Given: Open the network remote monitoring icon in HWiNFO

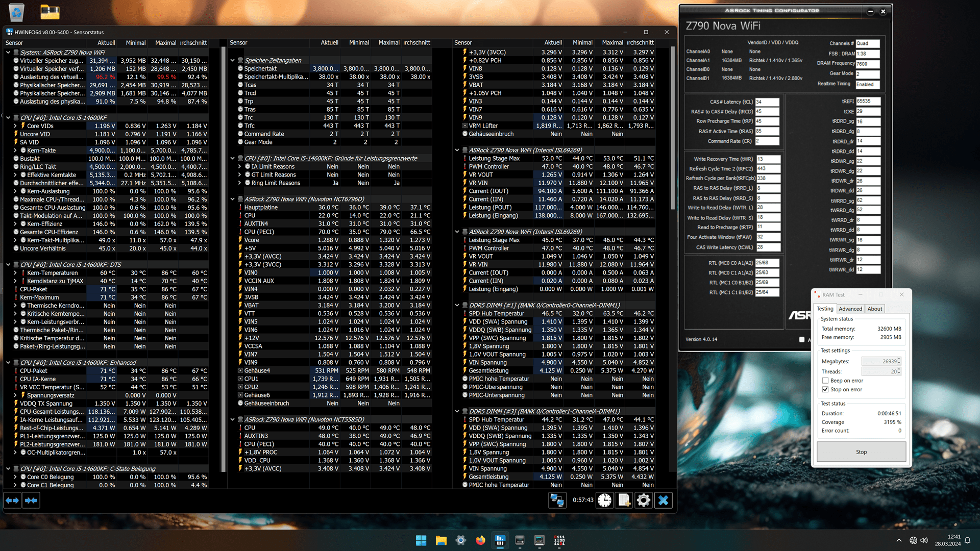Looking at the screenshot, I should tap(557, 500).
